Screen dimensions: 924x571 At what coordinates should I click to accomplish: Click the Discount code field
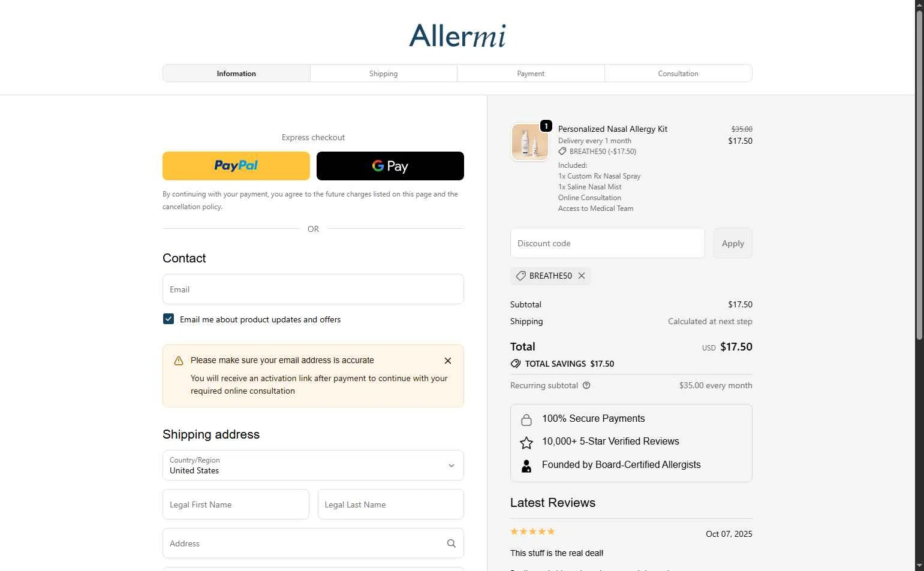[607, 243]
